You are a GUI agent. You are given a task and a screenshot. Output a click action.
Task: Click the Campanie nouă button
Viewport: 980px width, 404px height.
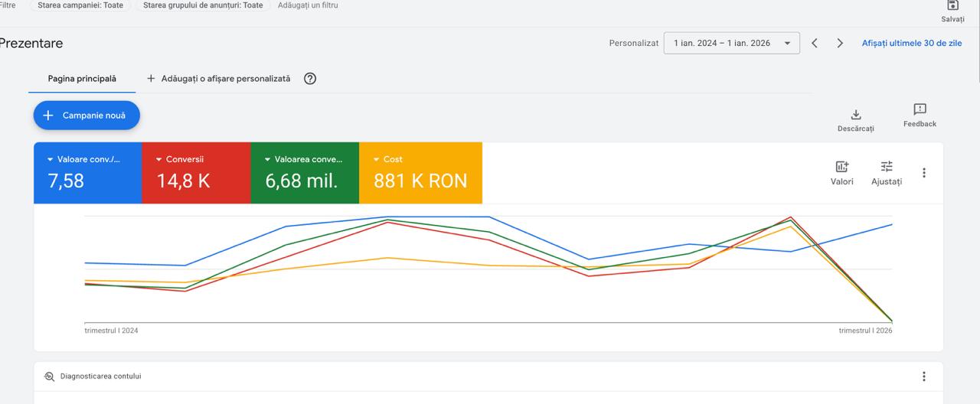click(87, 115)
